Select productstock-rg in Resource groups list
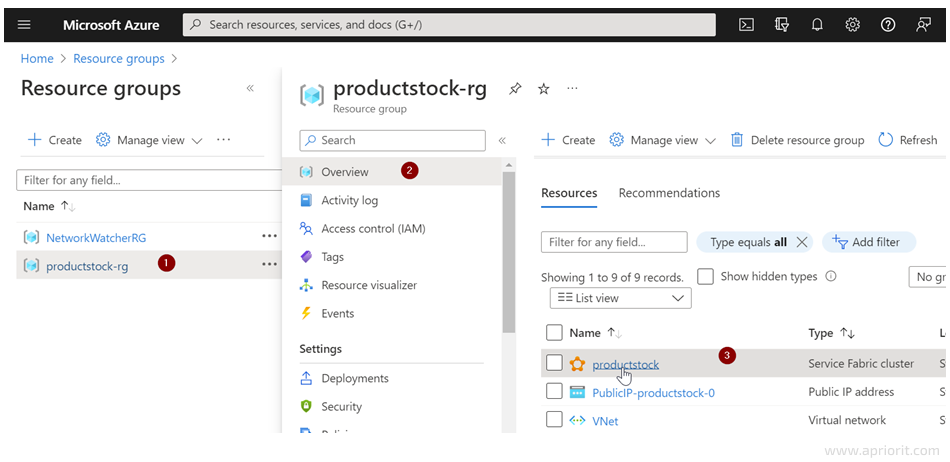Screen dimensions: 950x462 click(87, 266)
